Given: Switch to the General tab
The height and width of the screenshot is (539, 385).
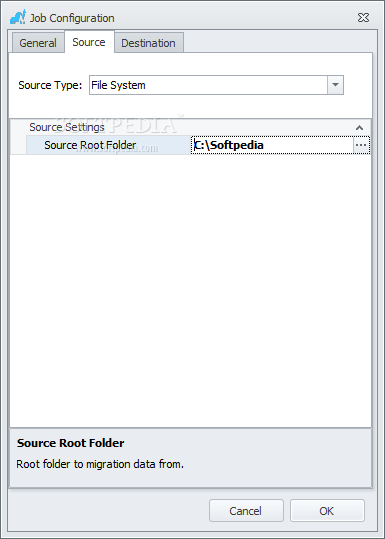Looking at the screenshot, I should click(38, 43).
